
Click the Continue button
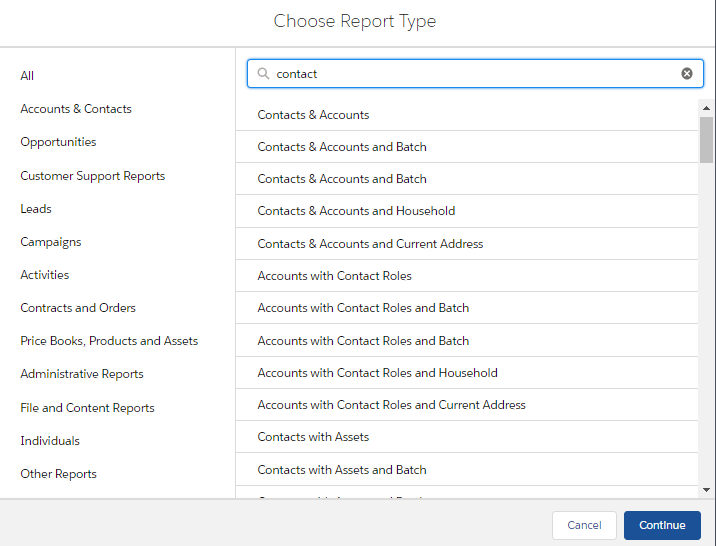[x=662, y=525]
